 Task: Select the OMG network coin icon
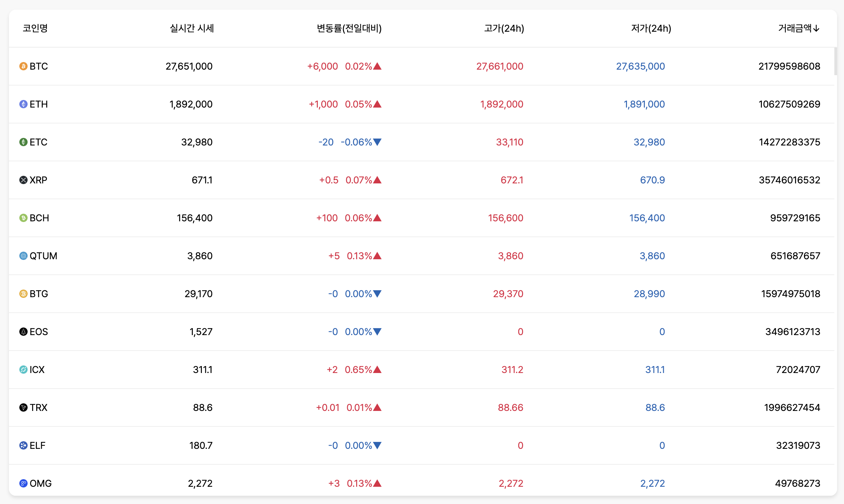(22, 483)
